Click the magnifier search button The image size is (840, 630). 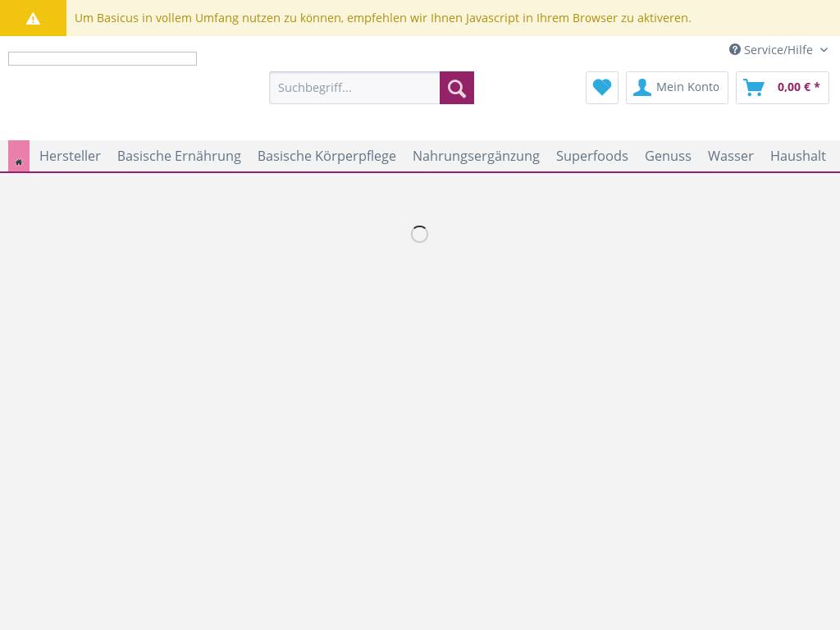(457, 88)
